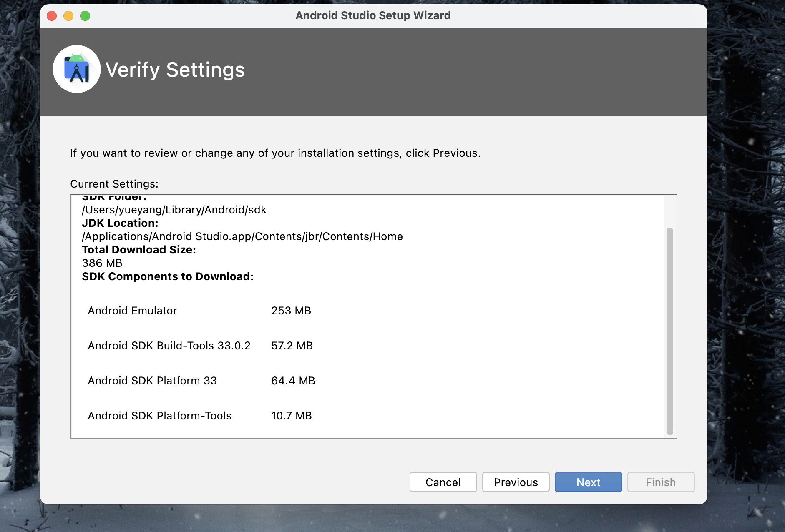Click the instruction text about clicking Previous
Viewport: 785px width, 532px height.
coord(275,153)
